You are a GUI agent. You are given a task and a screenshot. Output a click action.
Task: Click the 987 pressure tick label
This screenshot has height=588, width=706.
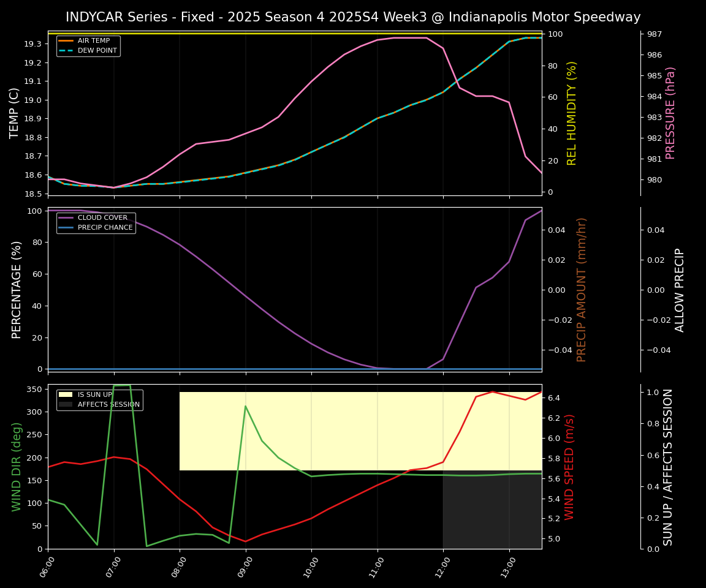coord(655,34)
